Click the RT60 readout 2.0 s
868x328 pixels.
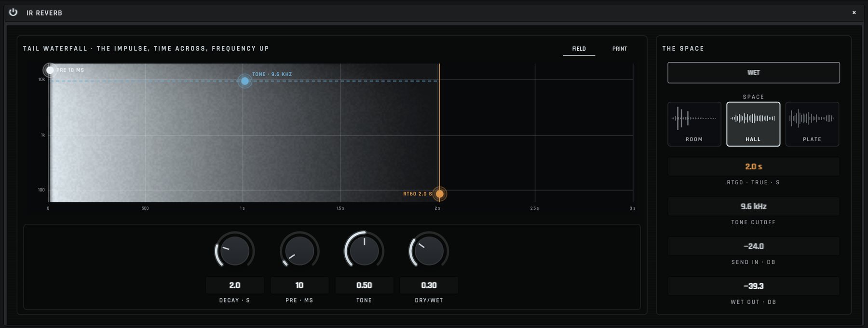(x=753, y=166)
